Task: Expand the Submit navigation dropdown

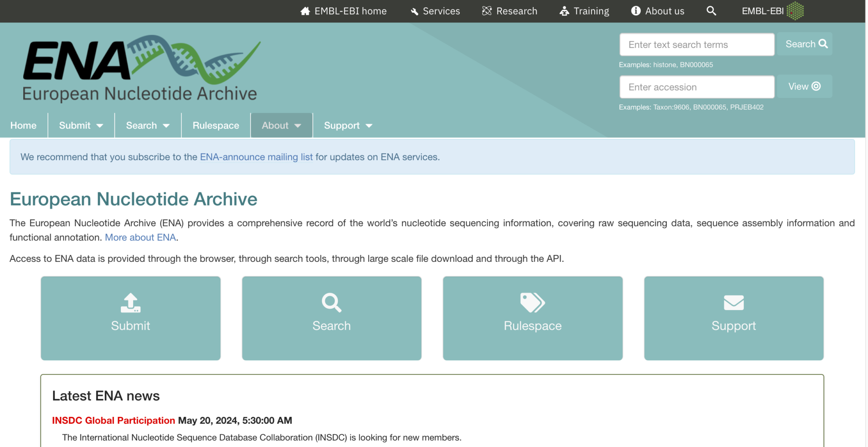Action: point(81,125)
